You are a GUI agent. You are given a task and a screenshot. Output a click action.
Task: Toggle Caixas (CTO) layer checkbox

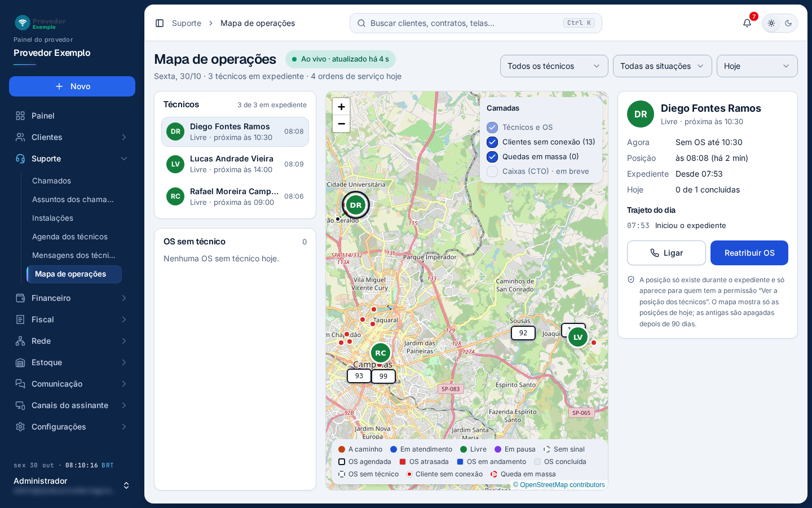(492, 172)
